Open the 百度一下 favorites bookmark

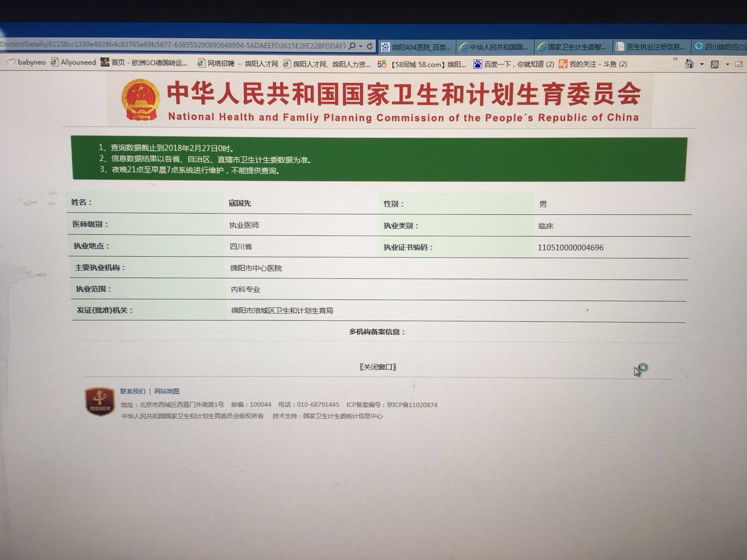pos(514,64)
